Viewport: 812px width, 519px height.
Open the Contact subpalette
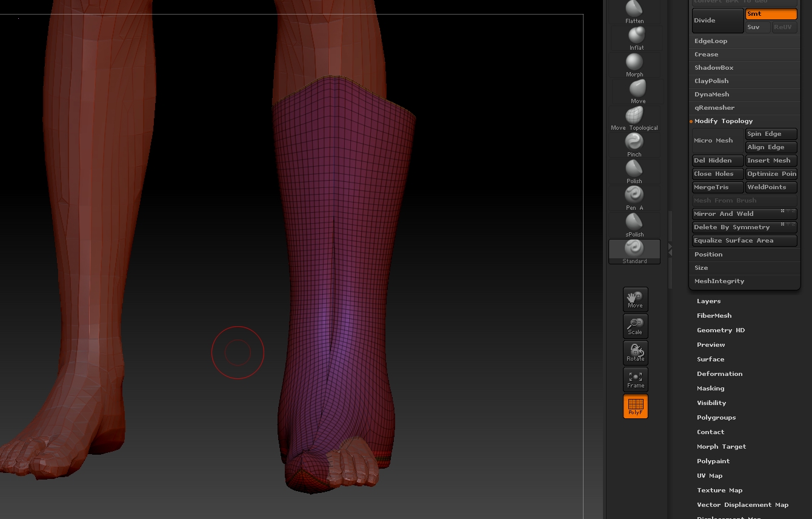pyautogui.click(x=710, y=432)
